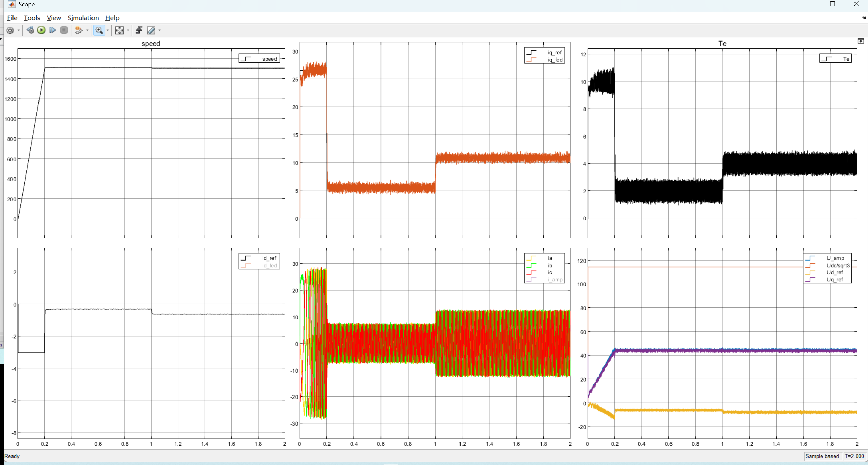Expand dropdown beside configuration gear
868x465 pixels.
19,30
